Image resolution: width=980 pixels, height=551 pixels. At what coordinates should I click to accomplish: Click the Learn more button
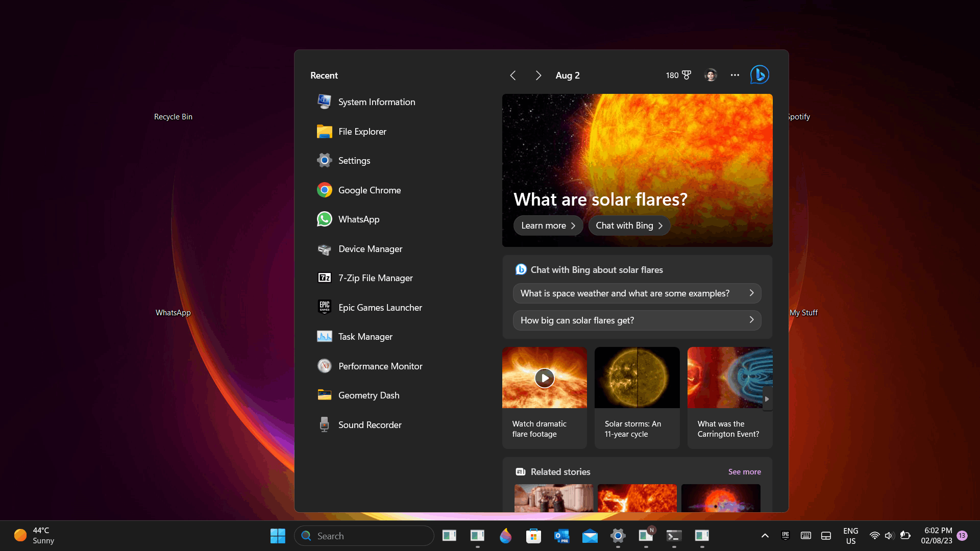pos(548,226)
